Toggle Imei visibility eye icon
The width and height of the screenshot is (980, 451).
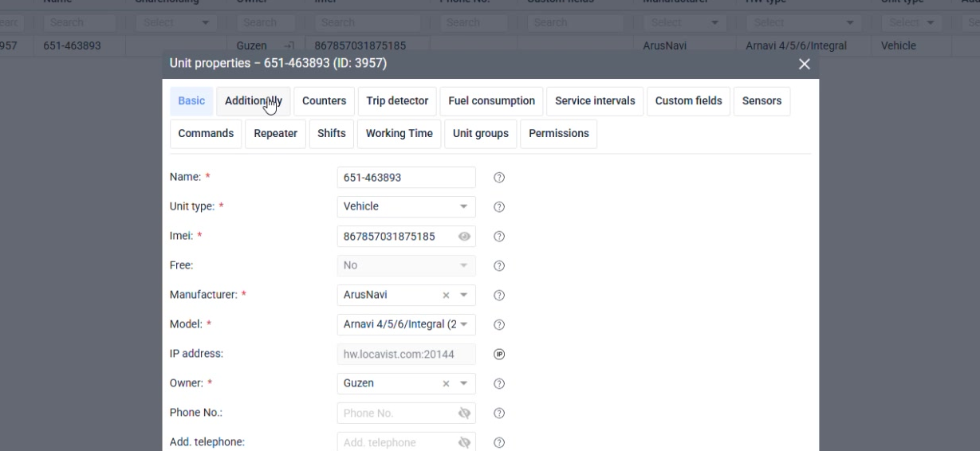(x=464, y=237)
